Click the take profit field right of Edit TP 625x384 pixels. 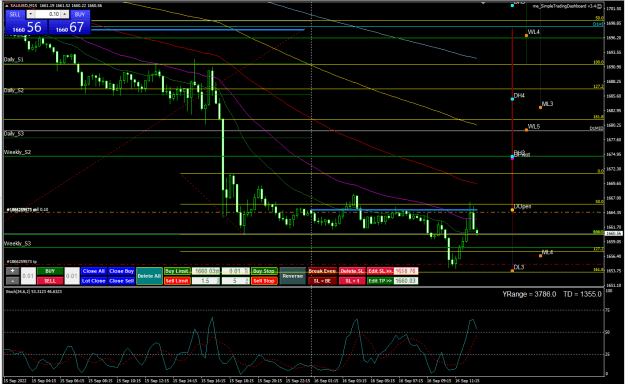406,281
